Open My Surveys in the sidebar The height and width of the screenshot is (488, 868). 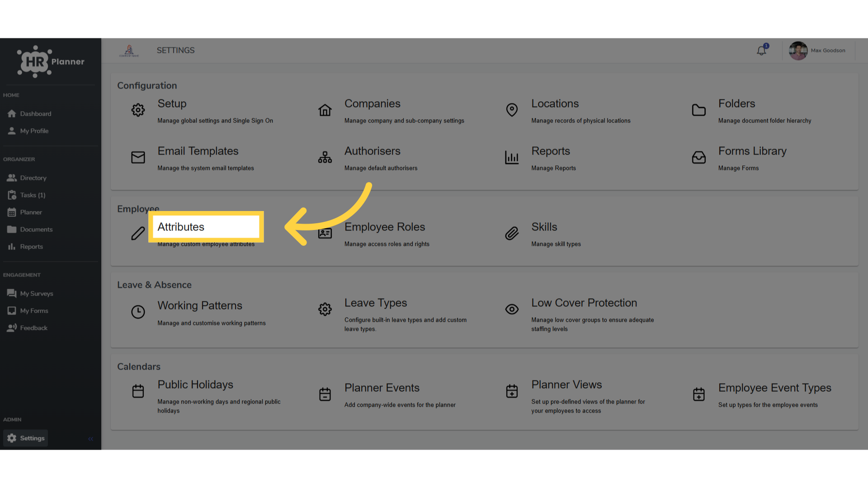30,294
